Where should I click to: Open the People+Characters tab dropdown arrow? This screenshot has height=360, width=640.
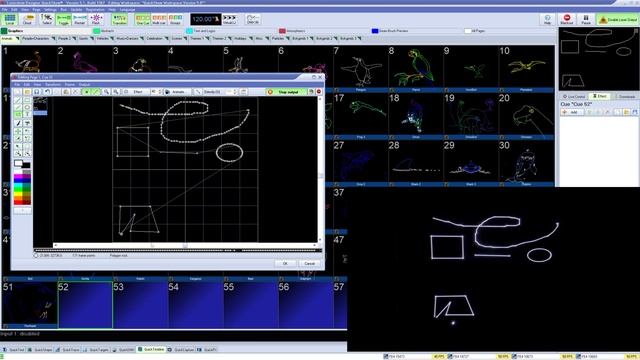pyautogui.click(x=53, y=38)
